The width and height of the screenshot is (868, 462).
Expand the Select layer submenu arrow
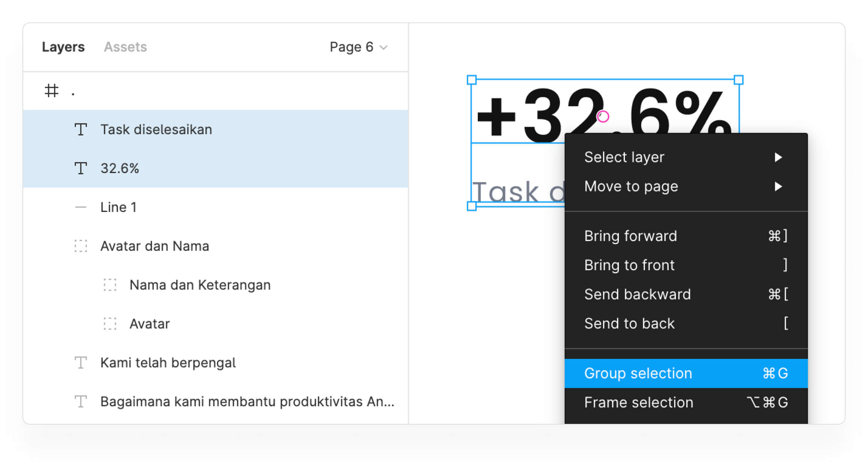point(778,157)
